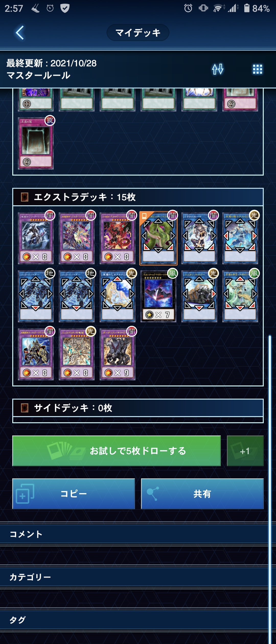Click the vertical scrollbar on right edge
The height and width of the screenshot is (644, 276).
[270, 489]
